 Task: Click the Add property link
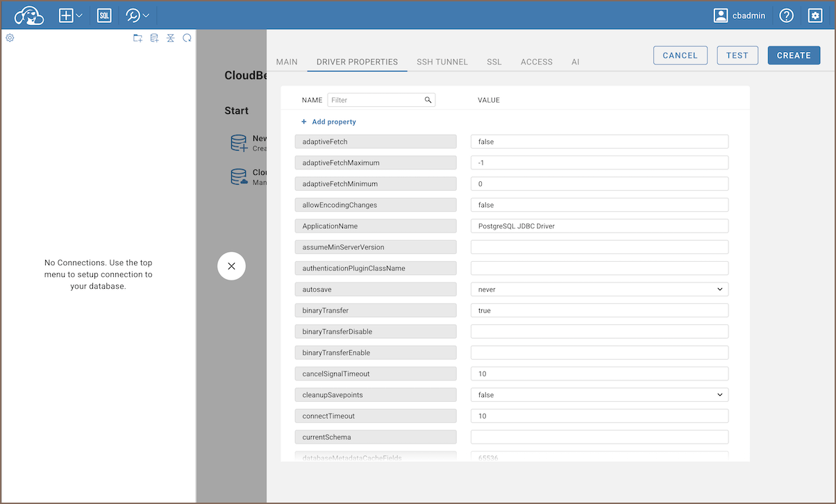pos(328,122)
